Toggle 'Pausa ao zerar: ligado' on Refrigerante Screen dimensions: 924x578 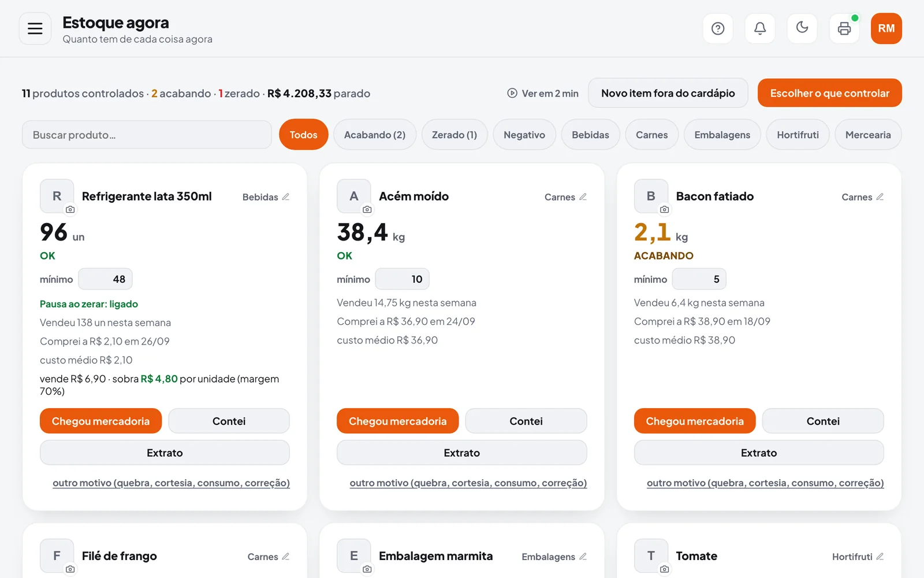[89, 304]
